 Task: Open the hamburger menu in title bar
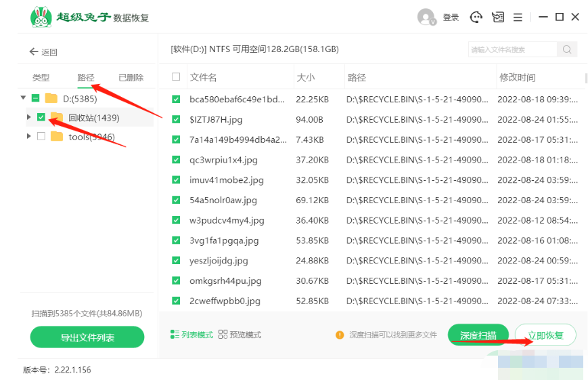pos(518,18)
